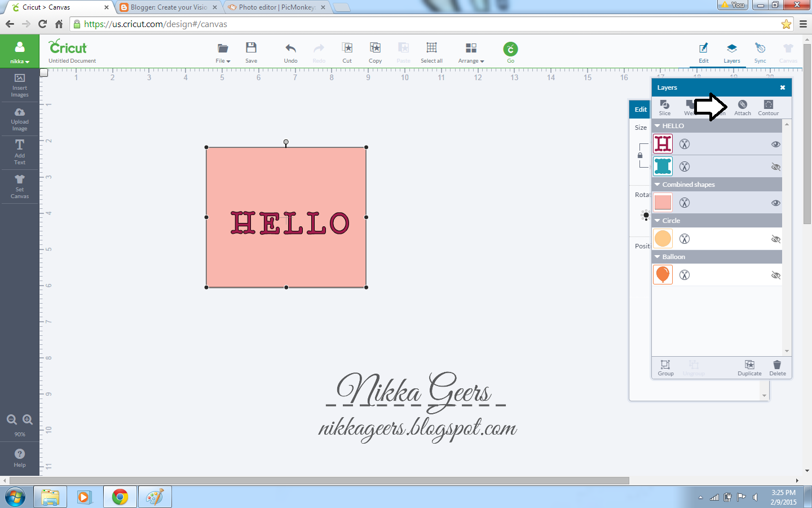Select the Contour tool

[x=768, y=107]
